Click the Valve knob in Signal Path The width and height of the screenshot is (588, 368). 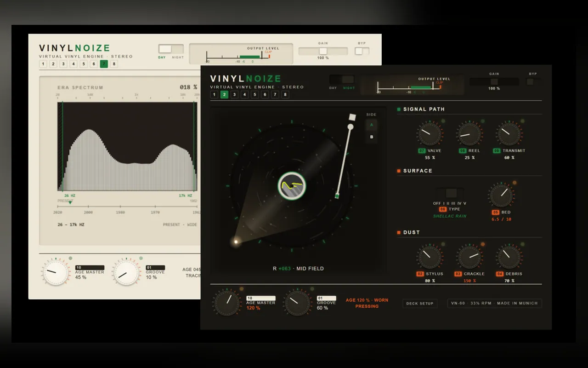coord(430,134)
